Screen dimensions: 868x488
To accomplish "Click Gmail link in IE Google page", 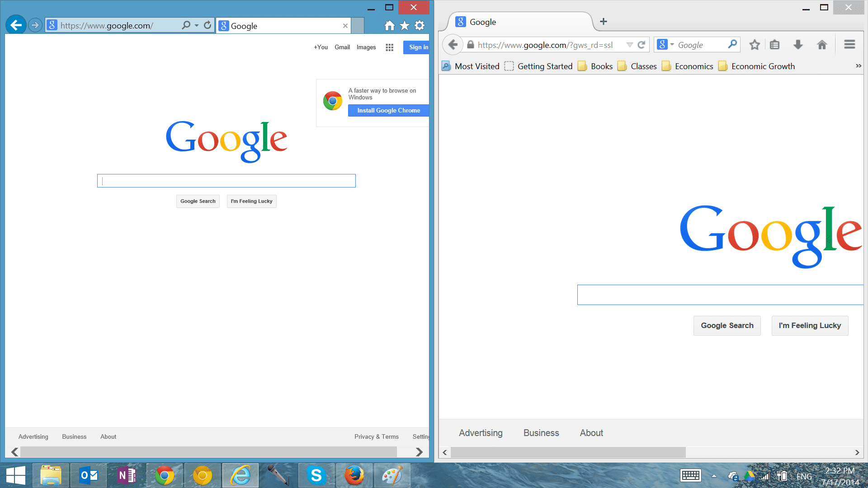I will point(342,47).
